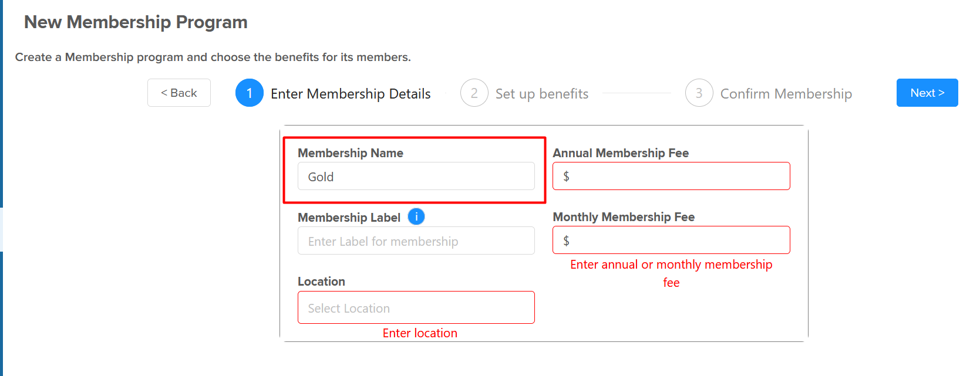Open the Select Location dropdown
The height and width of the screenshot is (376, 980).
click(x=416, y=307)
